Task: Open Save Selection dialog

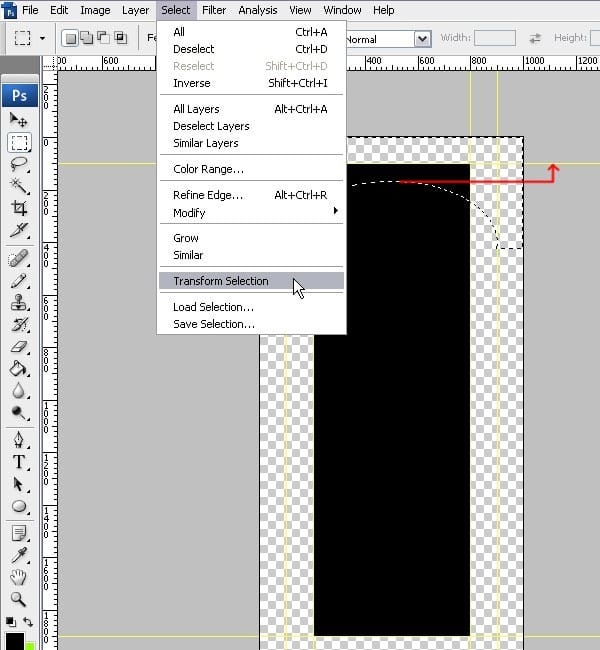Action: click(251, 324)
